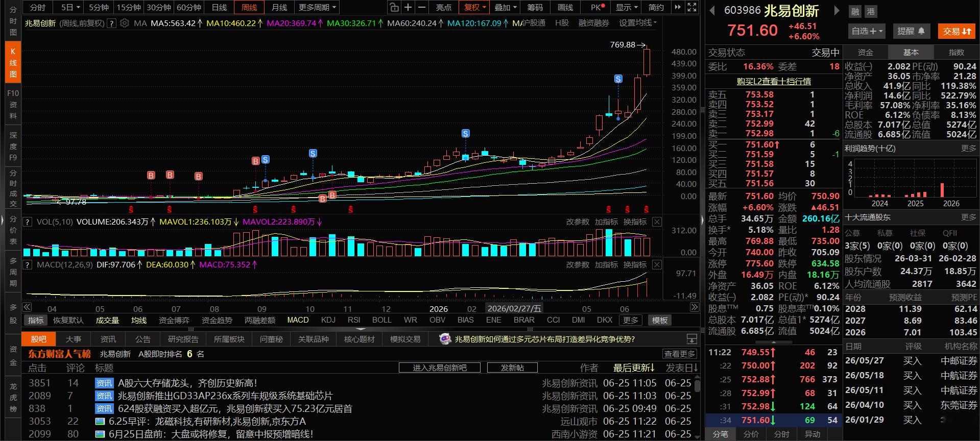Click 恢复默认 restore defaults button
The image size is (980, 441).
(68, 320)
